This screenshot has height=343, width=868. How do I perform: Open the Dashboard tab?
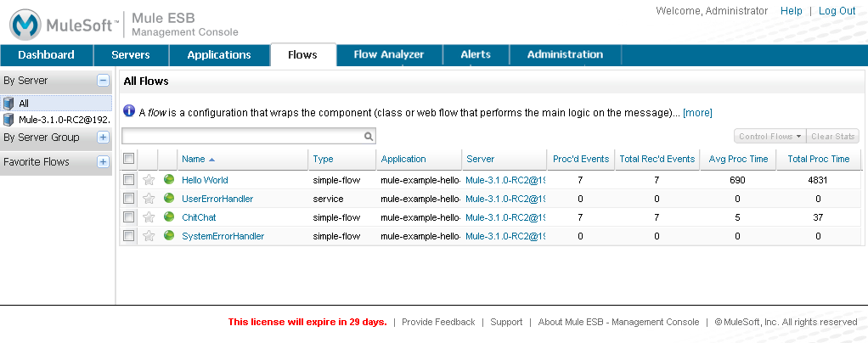46,55
